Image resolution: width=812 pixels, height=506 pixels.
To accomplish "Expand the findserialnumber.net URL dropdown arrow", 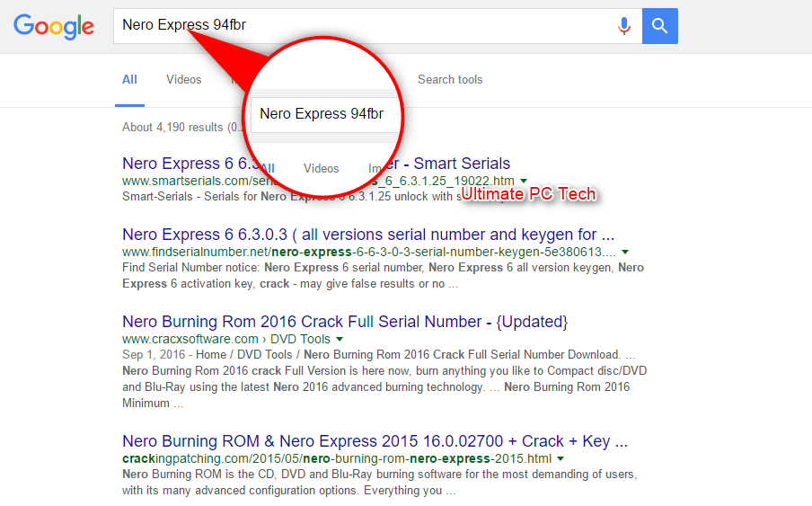I will click(625, 253).
